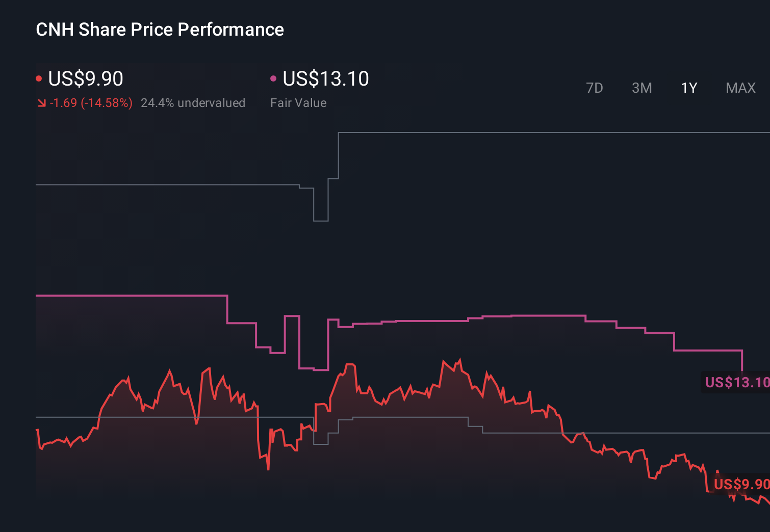Switch to the 3M time range
Image resolution: width=770 pixels, height=532 pixels.
coord(641,88)
